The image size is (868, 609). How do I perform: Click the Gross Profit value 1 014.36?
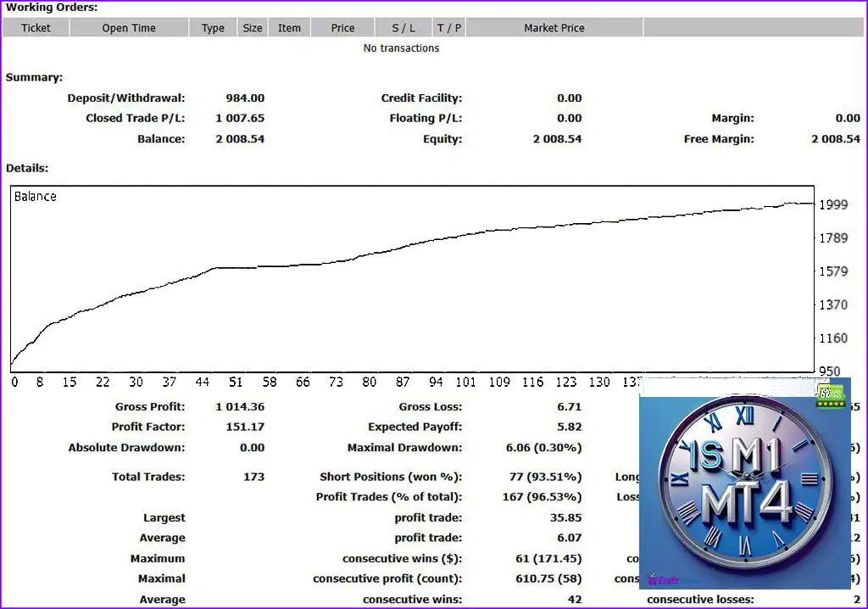coord(240,406)
